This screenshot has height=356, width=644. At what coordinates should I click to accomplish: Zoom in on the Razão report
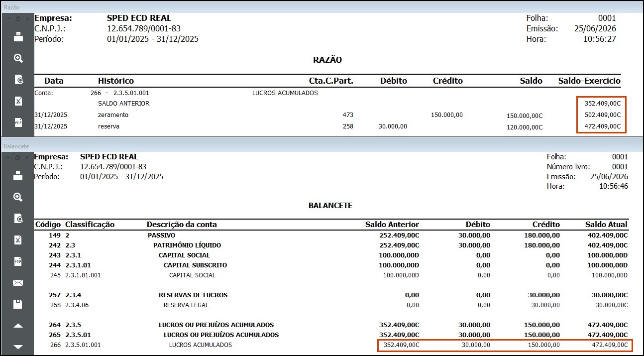pyautogui.click(x=18, y=58)
